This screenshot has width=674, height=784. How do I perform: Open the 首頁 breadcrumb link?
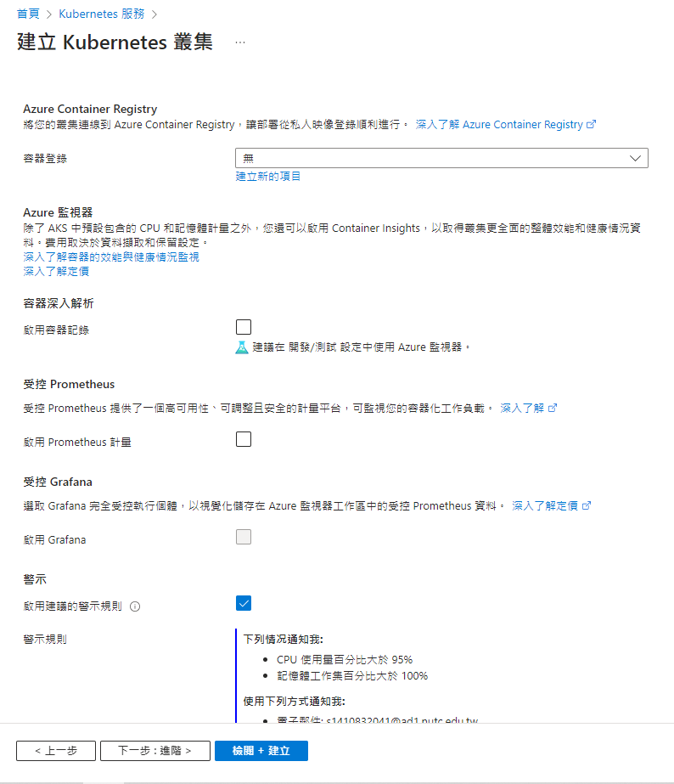(x=28, y=14)
